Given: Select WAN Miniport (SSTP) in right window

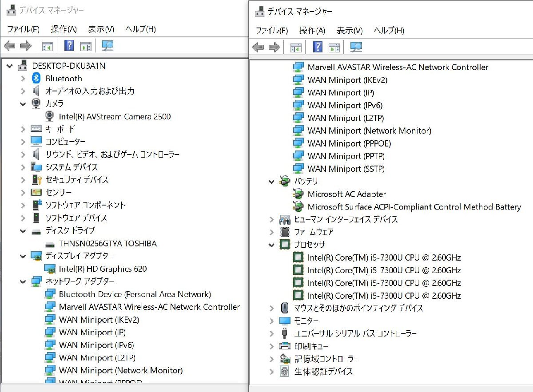Looking at the screenshot, I should 346,169.
